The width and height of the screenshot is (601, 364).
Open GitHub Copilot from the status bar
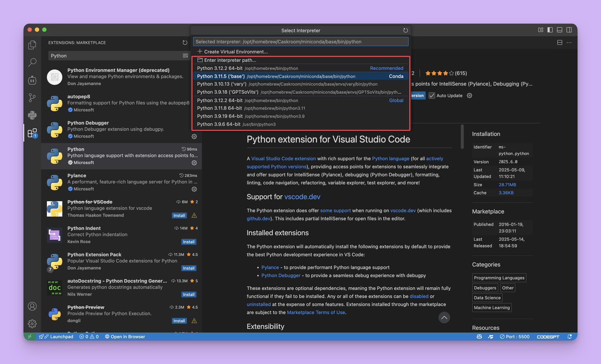[479, 336]
